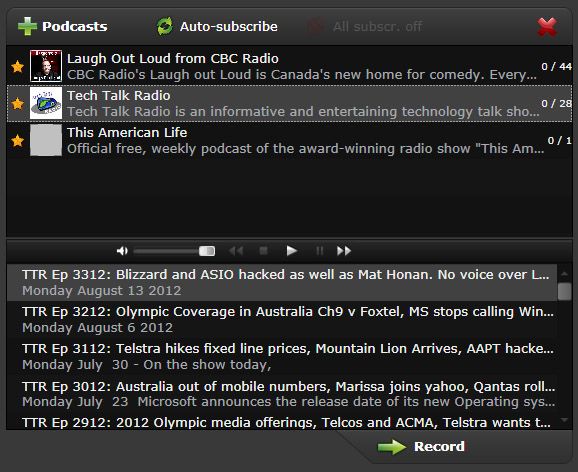This screenshot has width=578, height=472.
Task: Click the volume slider handle
Action: pyautogui.click(x=207, y=251)
